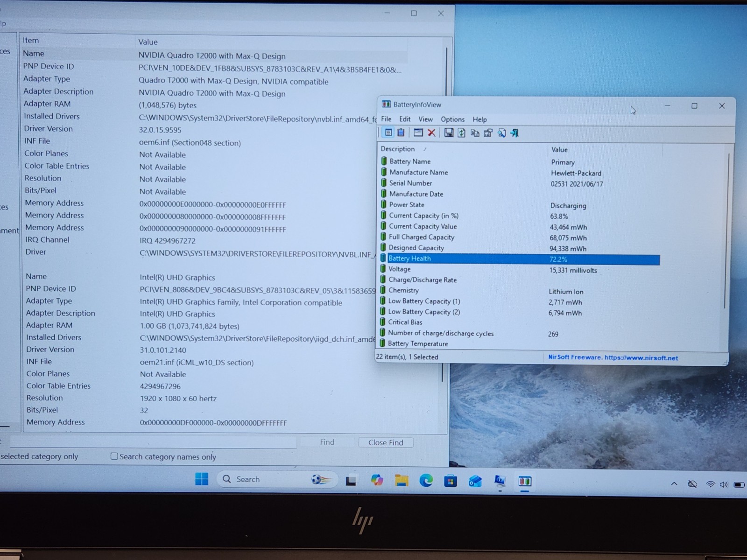Select the IRQ Channel row in System Information
747x560 pixels.
(x=201, y=240)
